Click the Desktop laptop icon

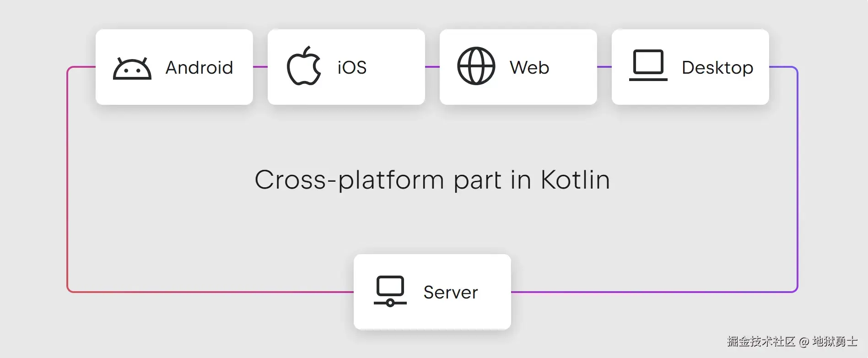648,65
